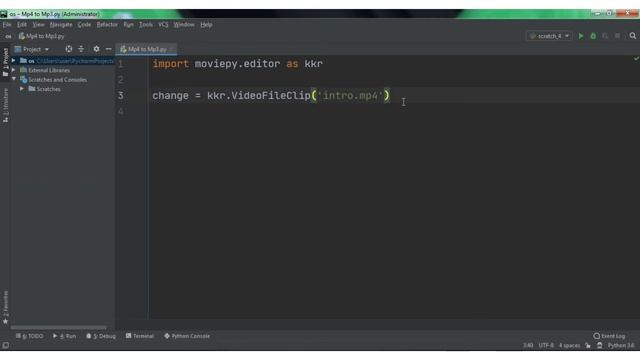Click line number 1 in the gutter

120,64
